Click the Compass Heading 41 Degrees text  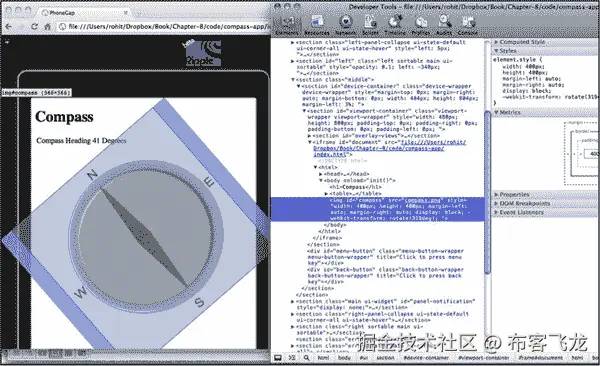pyautogui.click(x=81, y=141)
